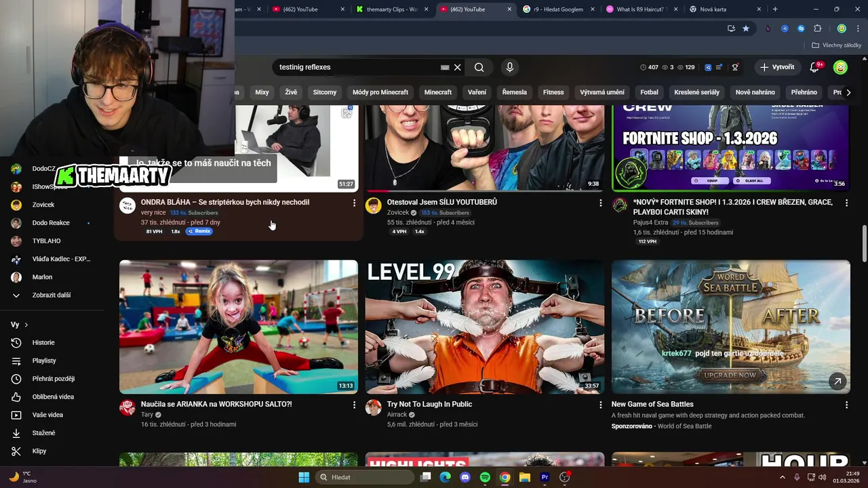Bookmark this page with the star icon
This screenshot has width=868, height=488.
coord(746,28)
